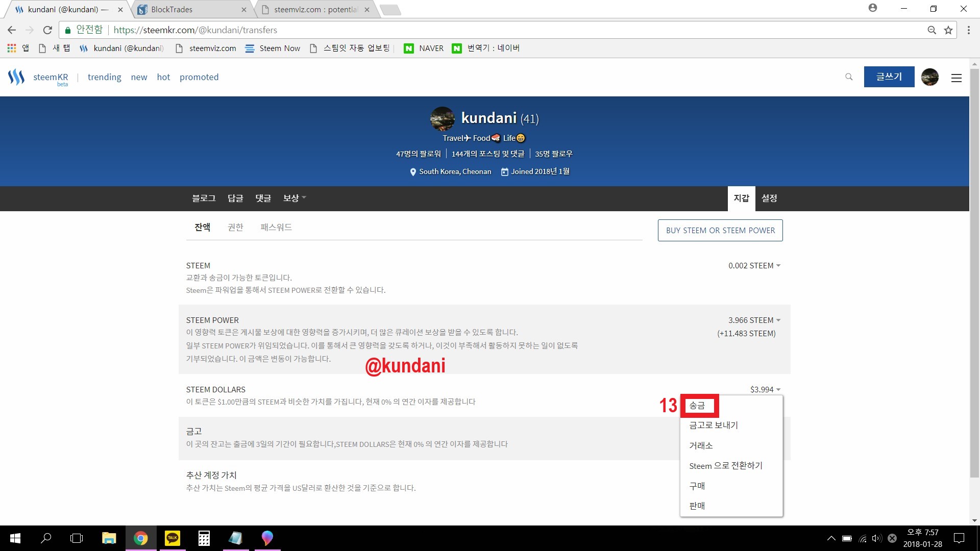The width and height of the screenshot is (980, 551).
Task: Select 송금 from the dropdown menu
Action: pos(697,406)
